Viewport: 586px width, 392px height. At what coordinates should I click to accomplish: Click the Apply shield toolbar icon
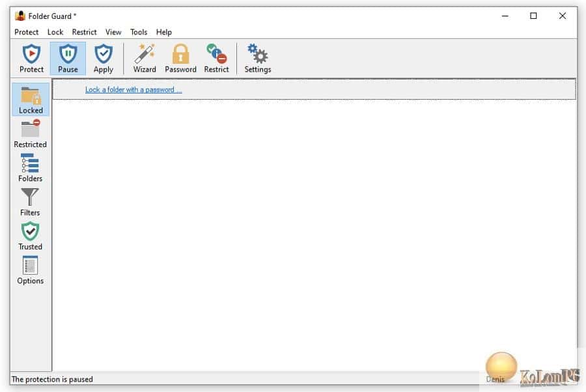[x=103, y=59]
